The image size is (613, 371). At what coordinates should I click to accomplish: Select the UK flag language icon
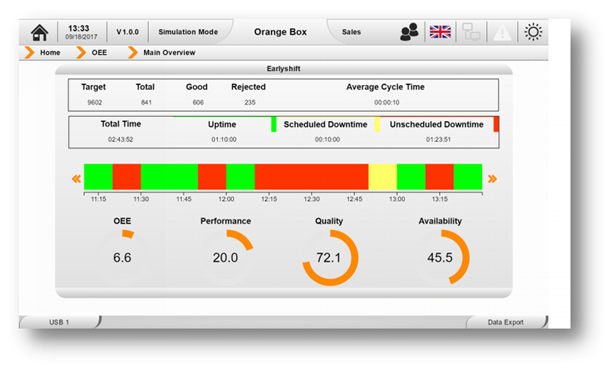click(x=440, y=32)
